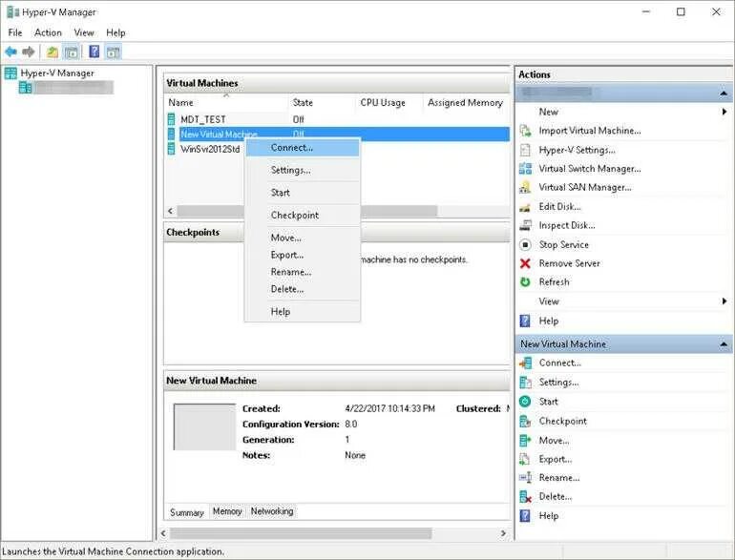The height and width of the screenshot is (560, 735).
Task: Click the Hyper-V Settings icon
Action: point(525,150)
